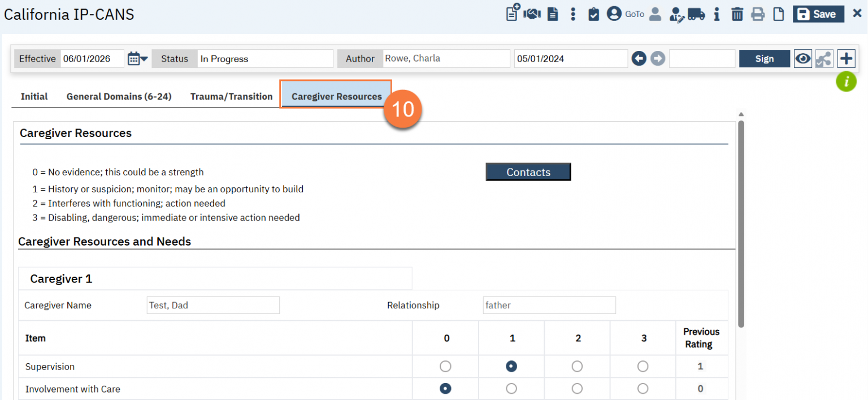Click the Relationship field showing 'father'

pos(549,306)
